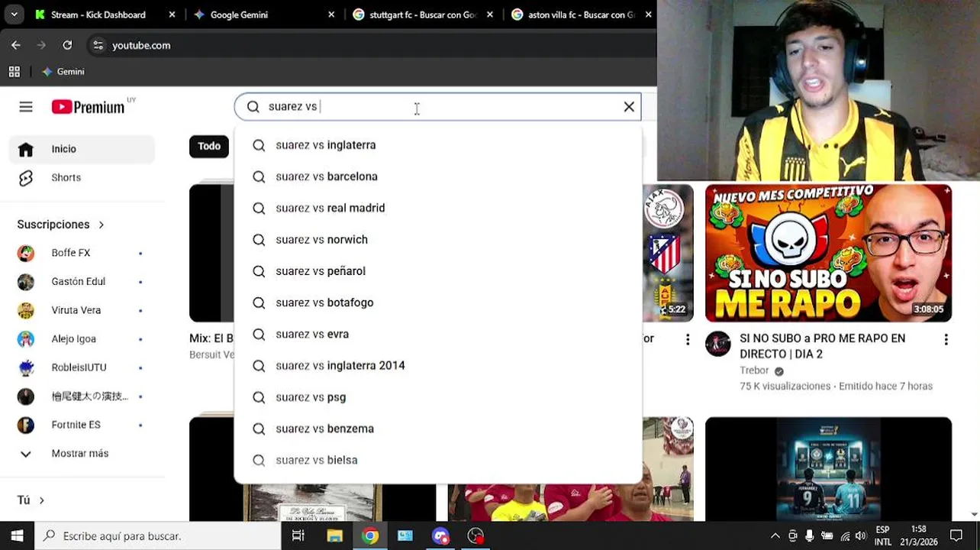Open Gastón Edul channel subscription

82,281
